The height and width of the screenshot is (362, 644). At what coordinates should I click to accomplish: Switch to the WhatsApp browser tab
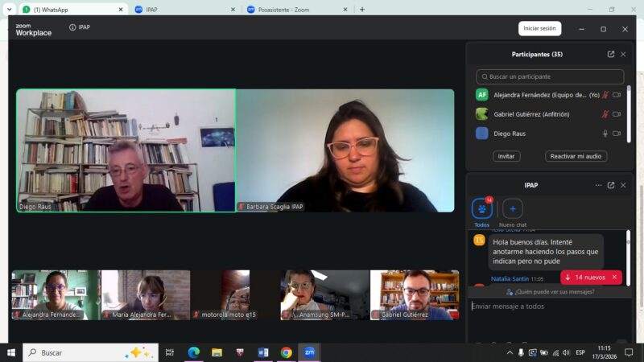(x=68, y=10)
